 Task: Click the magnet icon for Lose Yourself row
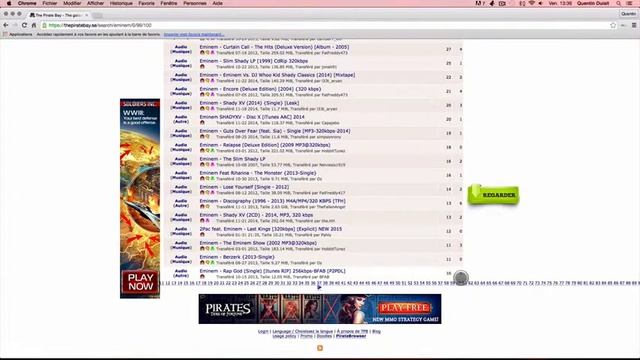(x=202, y=193)
